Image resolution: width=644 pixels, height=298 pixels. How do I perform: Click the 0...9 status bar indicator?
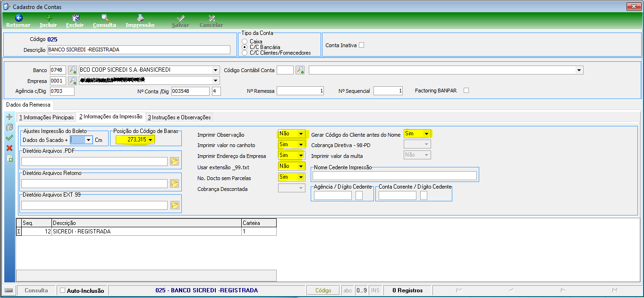tap(361, 290)
